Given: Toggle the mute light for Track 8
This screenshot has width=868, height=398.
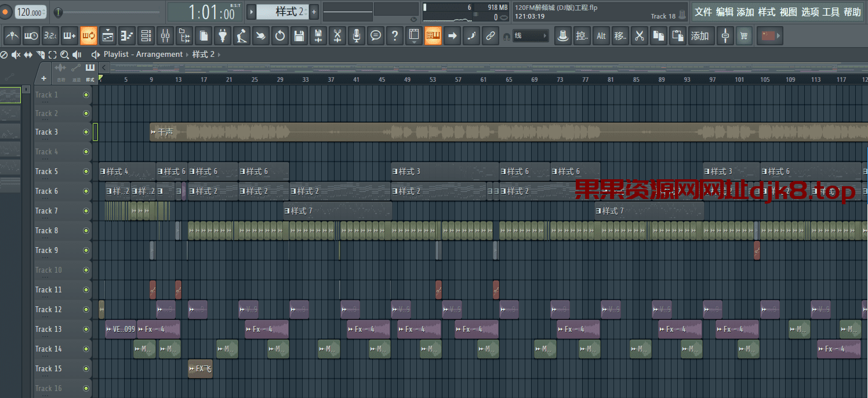Looking at the screenshot, I should pos(86,231).
